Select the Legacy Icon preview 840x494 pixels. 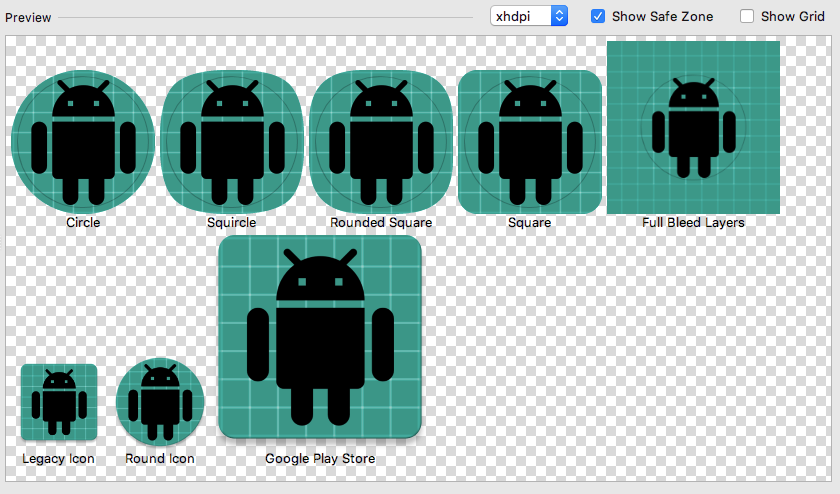click(x=59, y=402)
